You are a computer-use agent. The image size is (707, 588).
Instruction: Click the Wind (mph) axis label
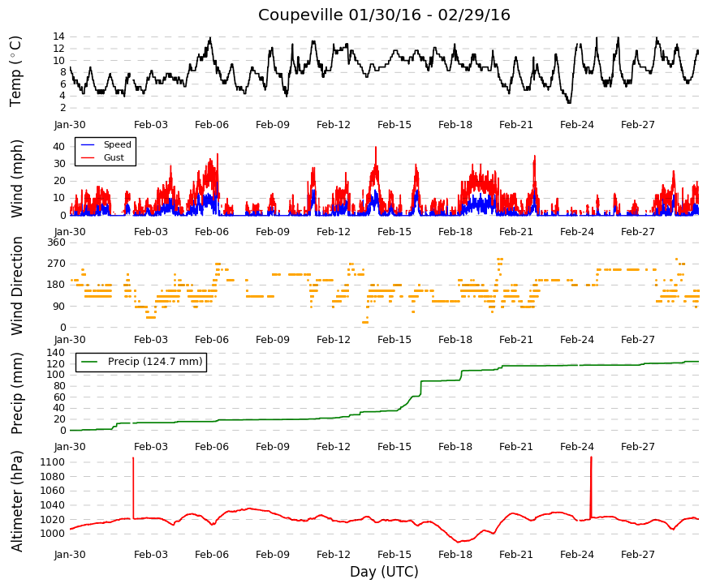coord(17,178)
